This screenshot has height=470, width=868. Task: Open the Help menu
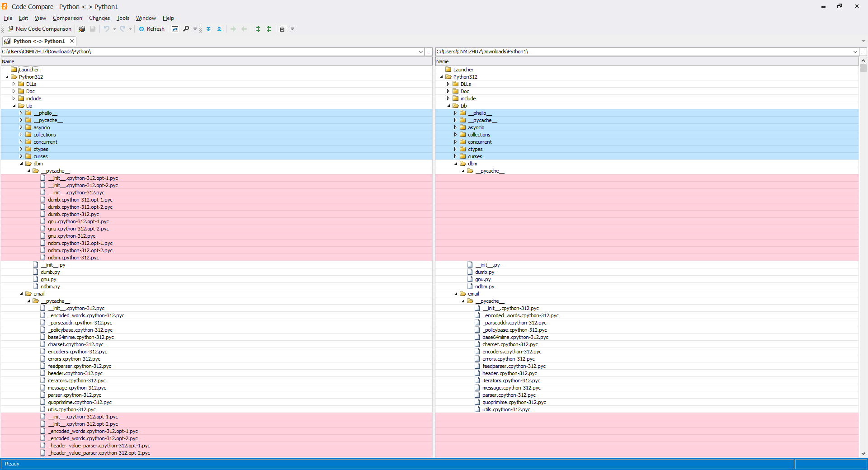point(168,18)
